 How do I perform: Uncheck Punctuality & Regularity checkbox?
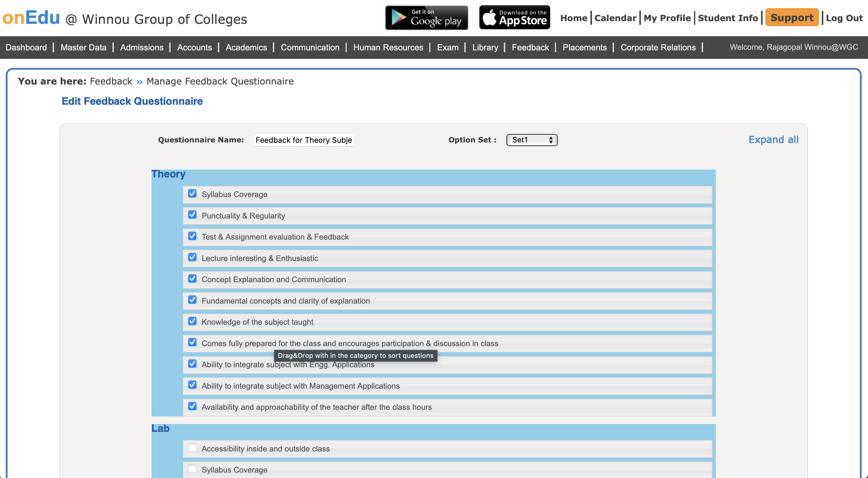click(x=192, y=215)
